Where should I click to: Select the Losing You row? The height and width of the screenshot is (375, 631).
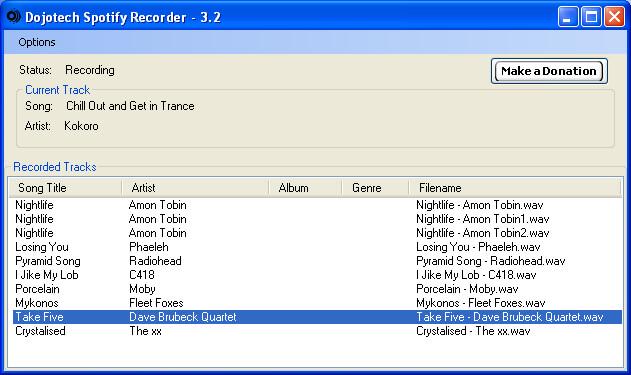(317, 247)
